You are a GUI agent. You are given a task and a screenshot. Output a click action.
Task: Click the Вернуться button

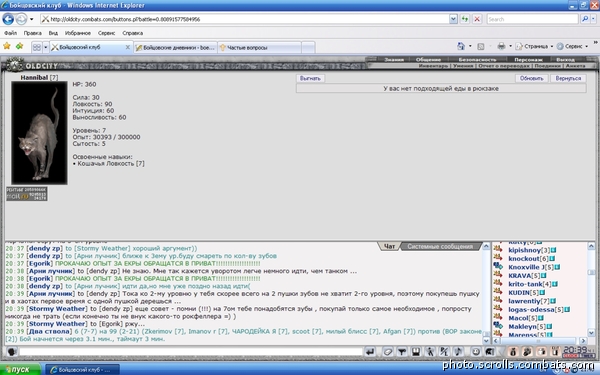[x=568, y=78]
